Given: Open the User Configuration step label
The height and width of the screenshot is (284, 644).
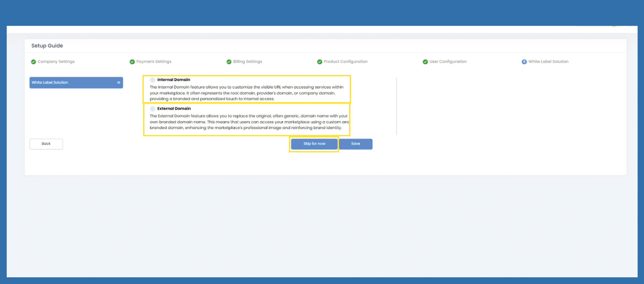Looking at the screenshot, I should point(448,62).
